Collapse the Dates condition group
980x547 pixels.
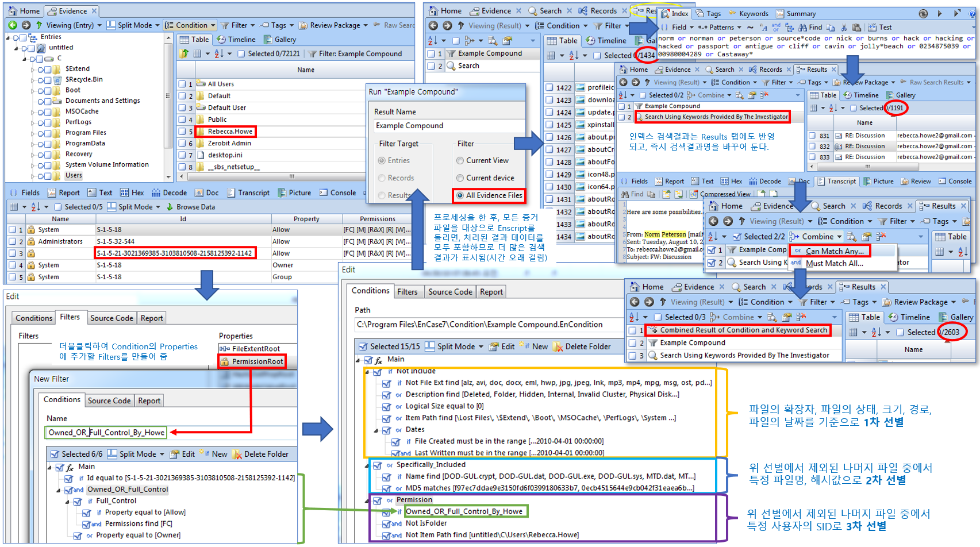point(376,430)
